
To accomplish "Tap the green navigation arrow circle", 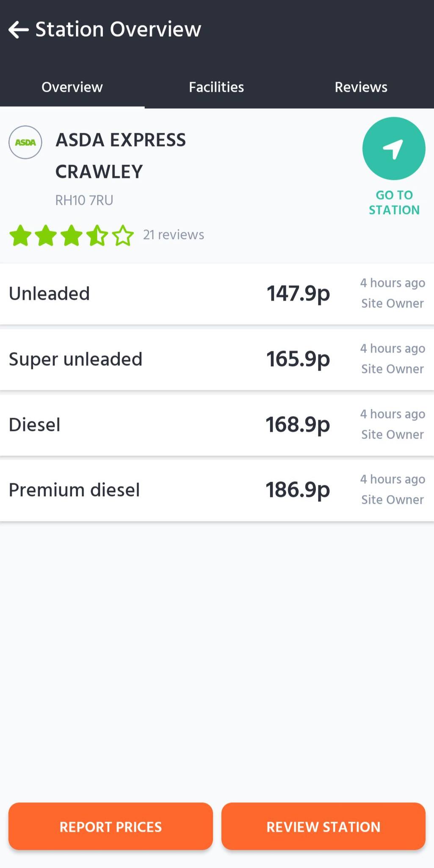I will click(394, 149).
